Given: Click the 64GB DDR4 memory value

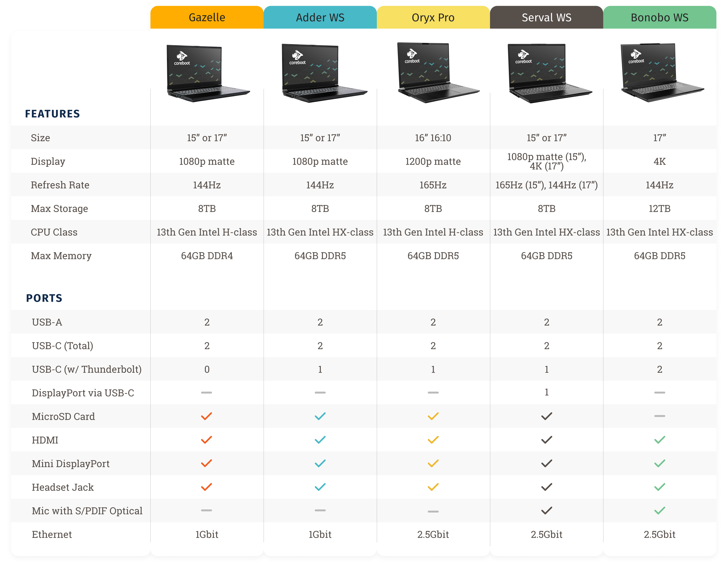Looking at the screenshot, I should click(x=207, y=256).
